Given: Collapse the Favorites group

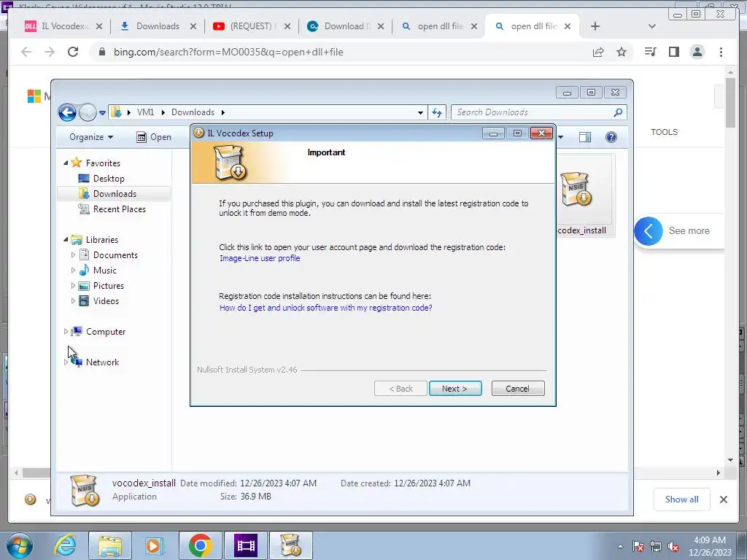Looking at the screenshot, I should click(x=66, y=163).
